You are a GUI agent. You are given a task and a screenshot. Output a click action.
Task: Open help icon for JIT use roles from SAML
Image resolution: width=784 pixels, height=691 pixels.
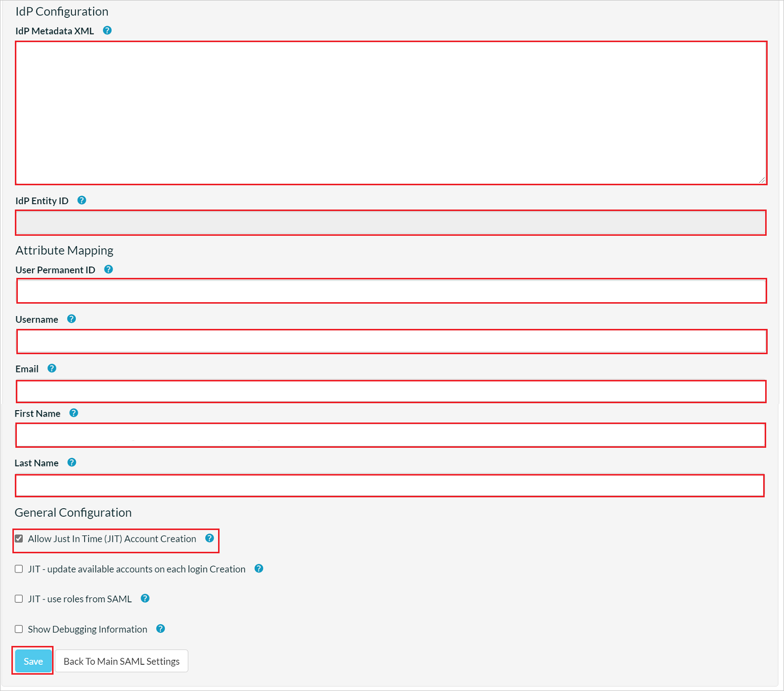tap(145, 598)
